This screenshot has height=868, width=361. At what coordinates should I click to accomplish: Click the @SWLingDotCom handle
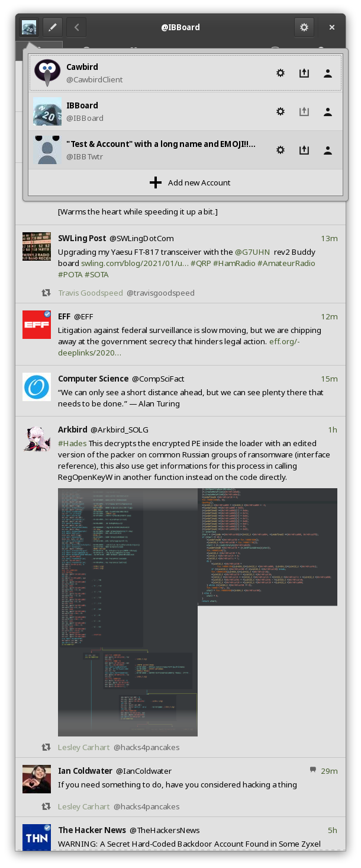[141, 238]
